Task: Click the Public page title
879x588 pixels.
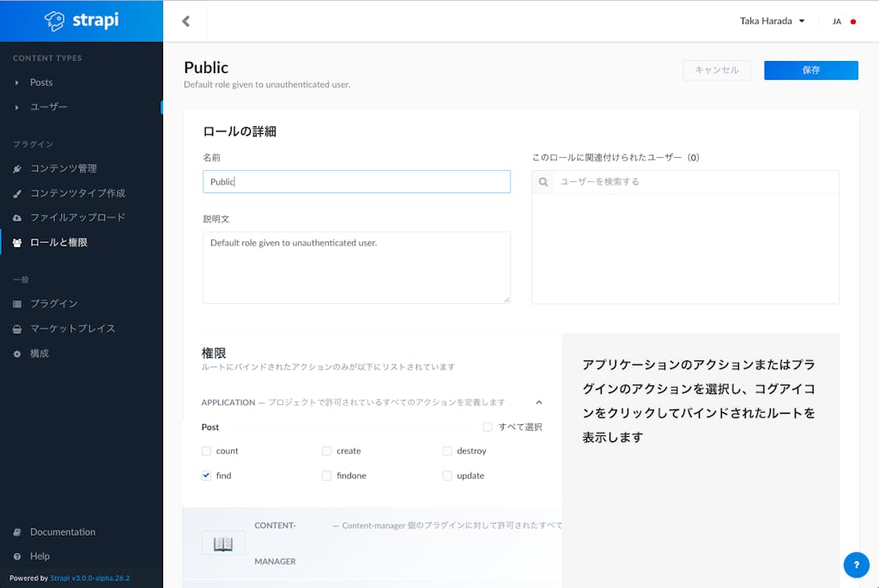Action: [x=206, y=67]
